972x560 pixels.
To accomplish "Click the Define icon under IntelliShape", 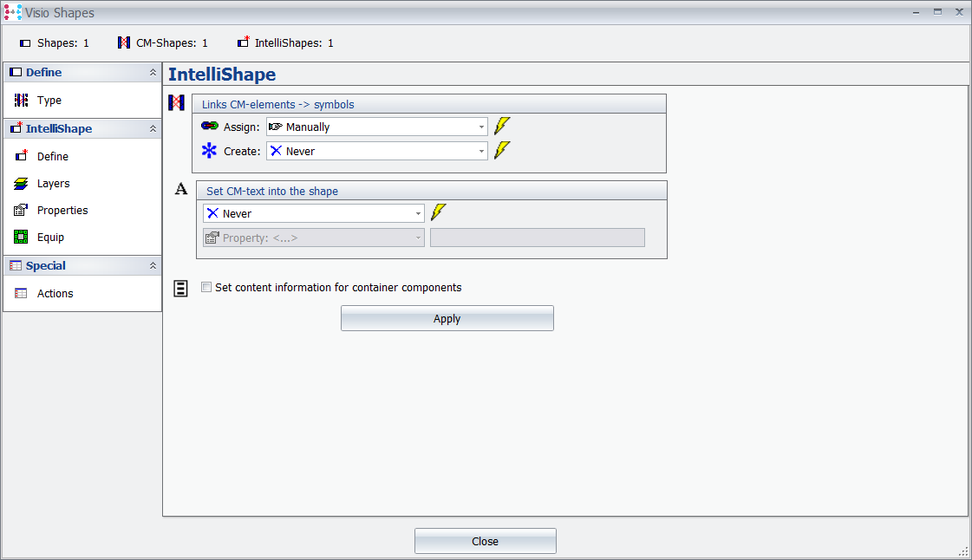I will [x=22, y=155].
